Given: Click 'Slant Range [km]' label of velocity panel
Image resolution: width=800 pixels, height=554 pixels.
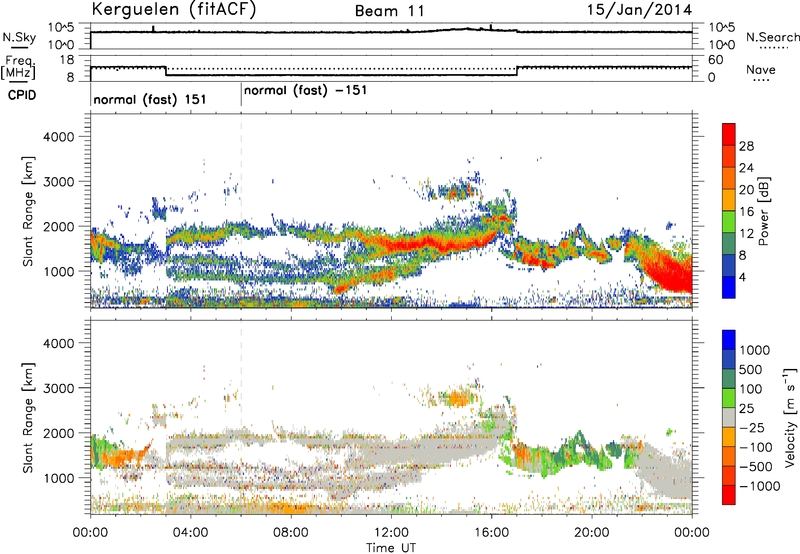Looking at the screenshot, I should point(28,417).
